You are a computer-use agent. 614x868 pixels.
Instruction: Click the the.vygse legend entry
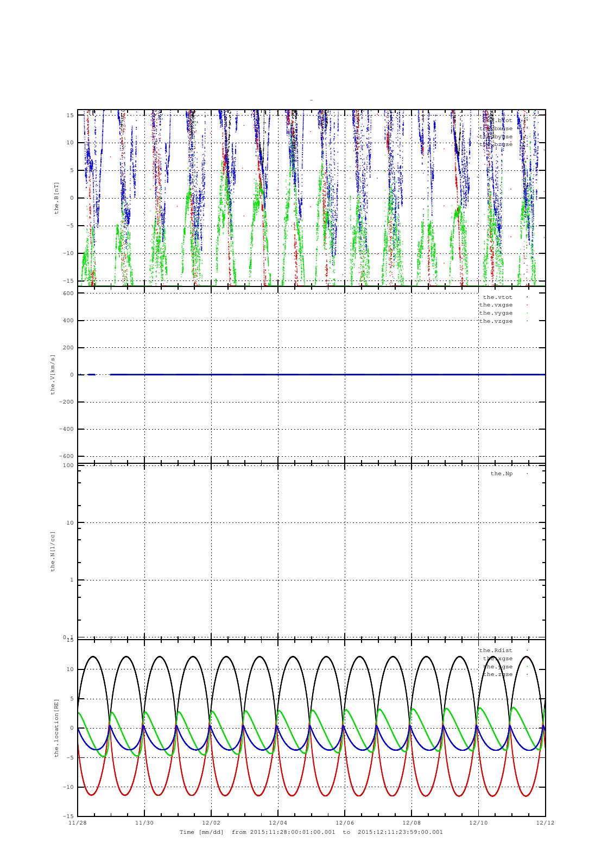[x=496, y=313]
